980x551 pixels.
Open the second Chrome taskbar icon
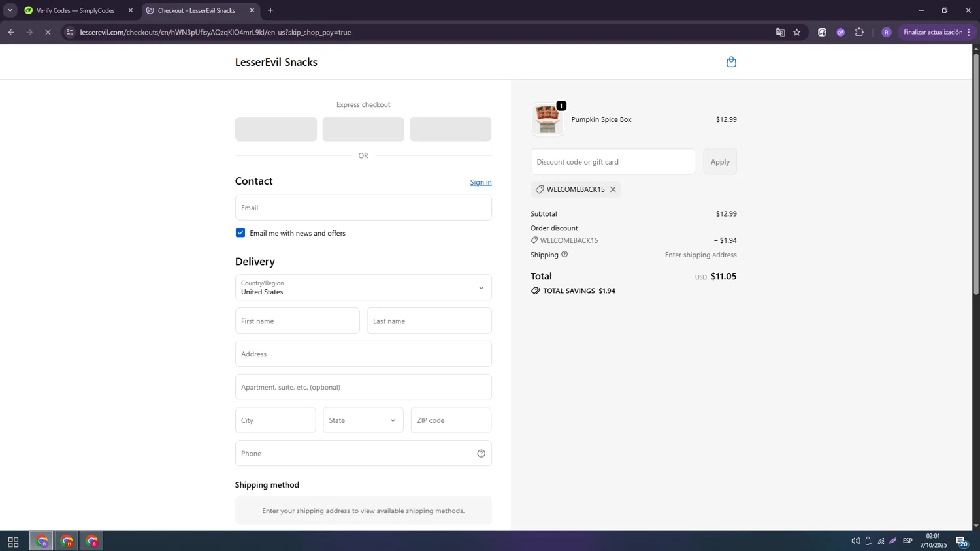[67, 541]
